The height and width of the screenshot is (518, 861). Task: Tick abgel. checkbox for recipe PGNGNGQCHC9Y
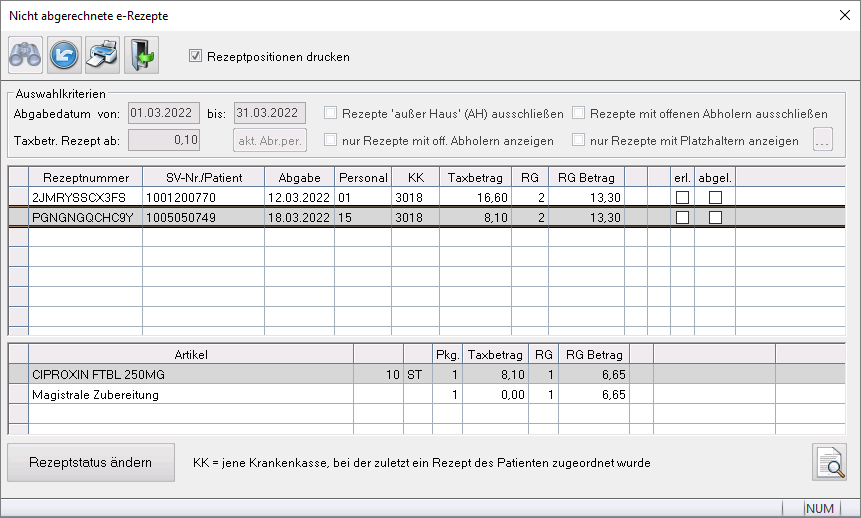pos(715,217)
